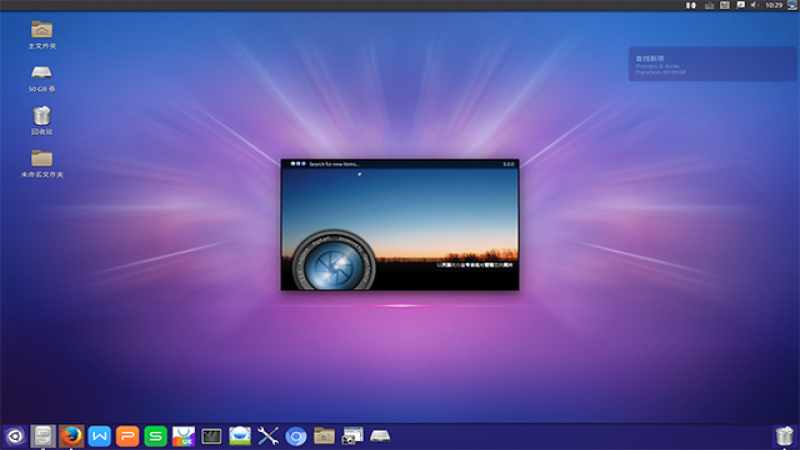
Task: Launch WPS Presentation (orange P) from dock
Action: click(x=127, y=436)
